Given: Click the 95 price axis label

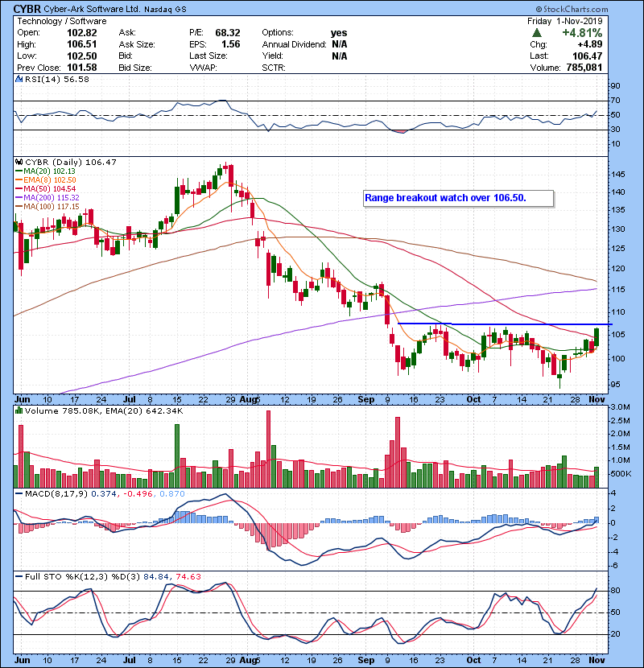Looking at the screenshot, I should [x=616, y=385].
